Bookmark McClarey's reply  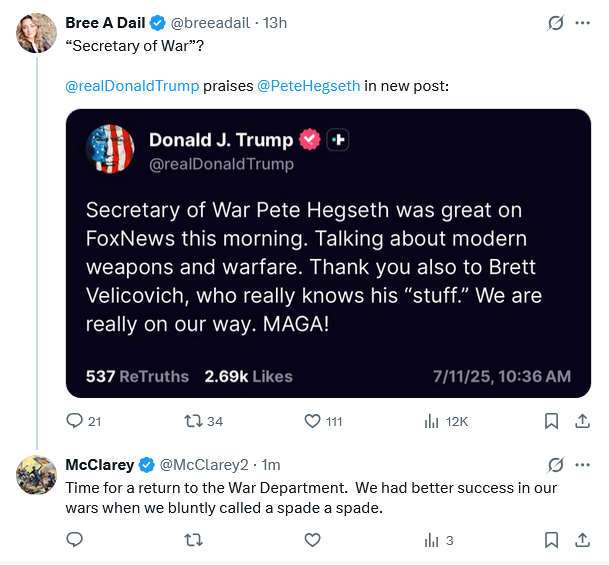pos(552,540)
